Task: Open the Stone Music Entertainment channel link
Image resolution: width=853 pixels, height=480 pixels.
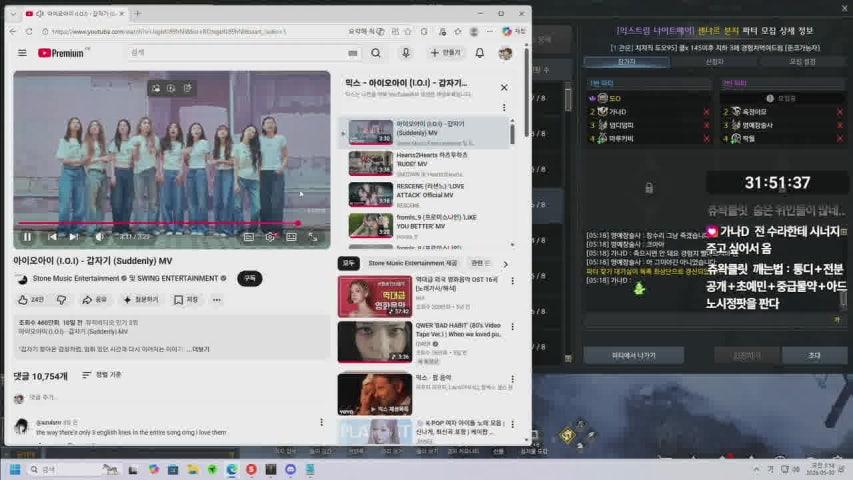Action: coord(76,278)
